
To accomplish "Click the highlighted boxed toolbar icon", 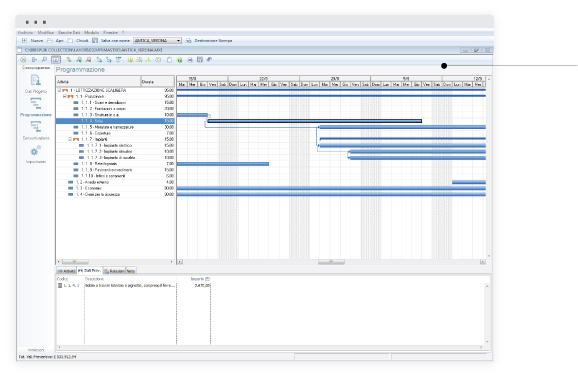I will point(56,59).
